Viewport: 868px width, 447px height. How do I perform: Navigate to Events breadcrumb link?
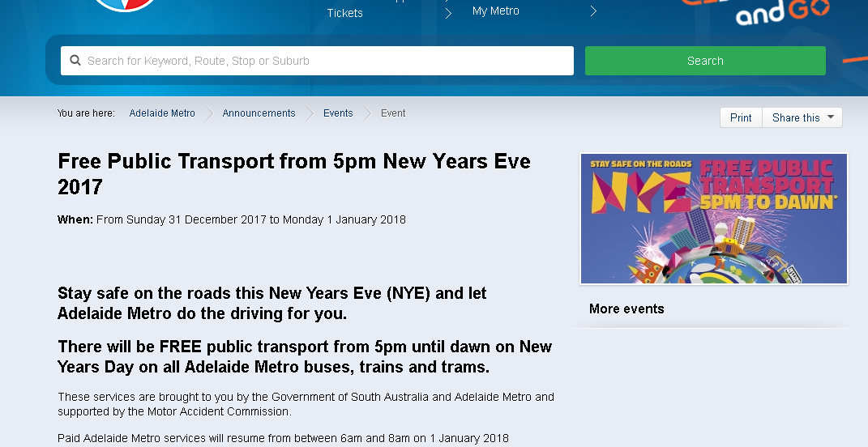[338, 113]
